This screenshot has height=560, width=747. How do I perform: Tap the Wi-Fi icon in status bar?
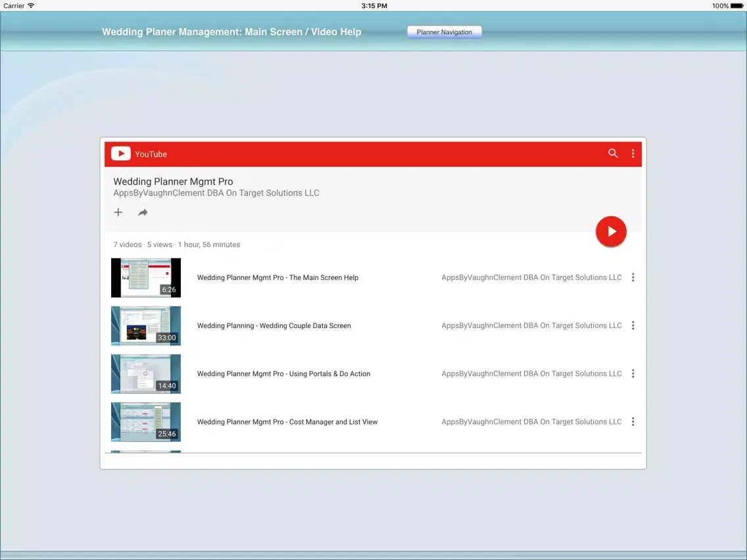coord(31,6)
